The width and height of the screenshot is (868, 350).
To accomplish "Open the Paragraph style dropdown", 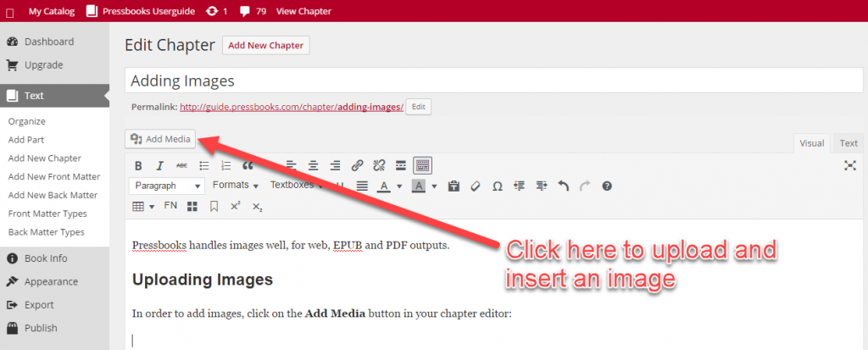I will tap(167, 186).
